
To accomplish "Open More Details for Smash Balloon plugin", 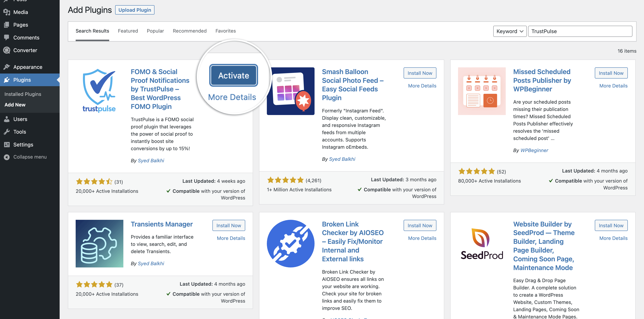I will click(422, 86).
